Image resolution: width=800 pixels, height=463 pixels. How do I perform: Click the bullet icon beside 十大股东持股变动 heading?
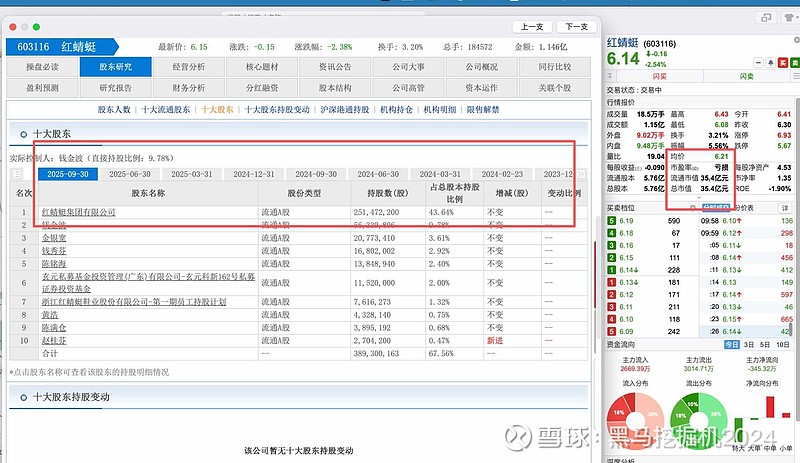pos(23,397)
